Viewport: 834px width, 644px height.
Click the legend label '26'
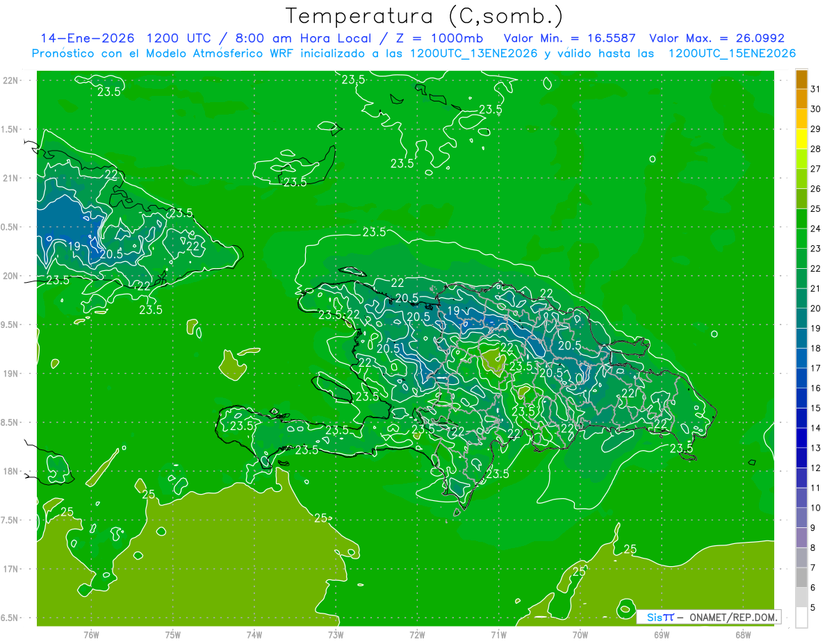click(x=815, y=188)
